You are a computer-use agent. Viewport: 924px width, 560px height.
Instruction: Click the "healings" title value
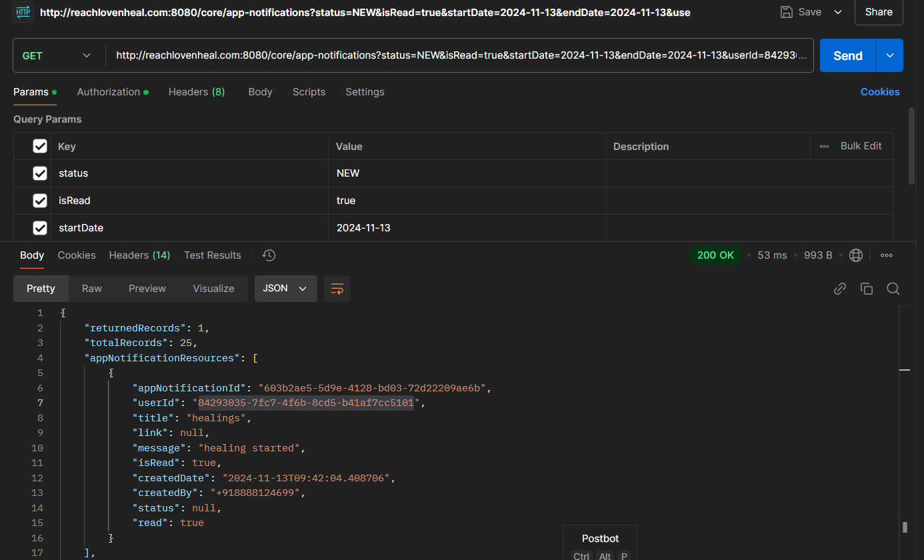point(217,418)
